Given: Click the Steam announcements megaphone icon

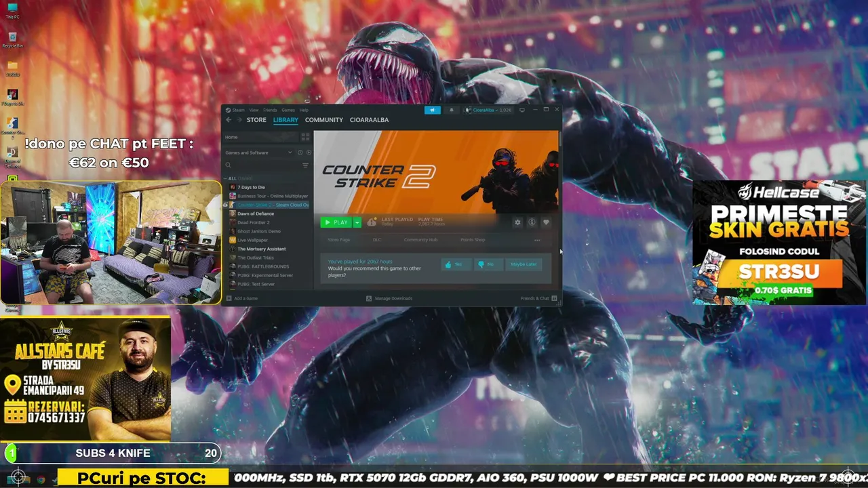Looking at the screenshot, I should point(432,110).
